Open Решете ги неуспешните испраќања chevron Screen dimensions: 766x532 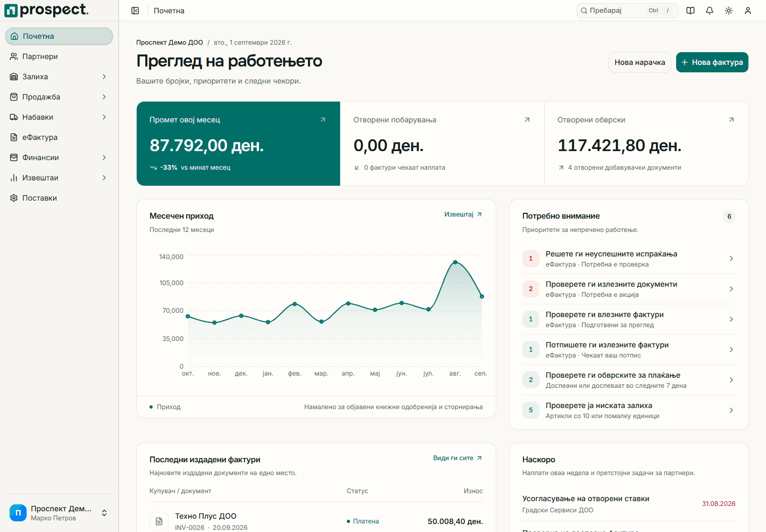[731, 259]
